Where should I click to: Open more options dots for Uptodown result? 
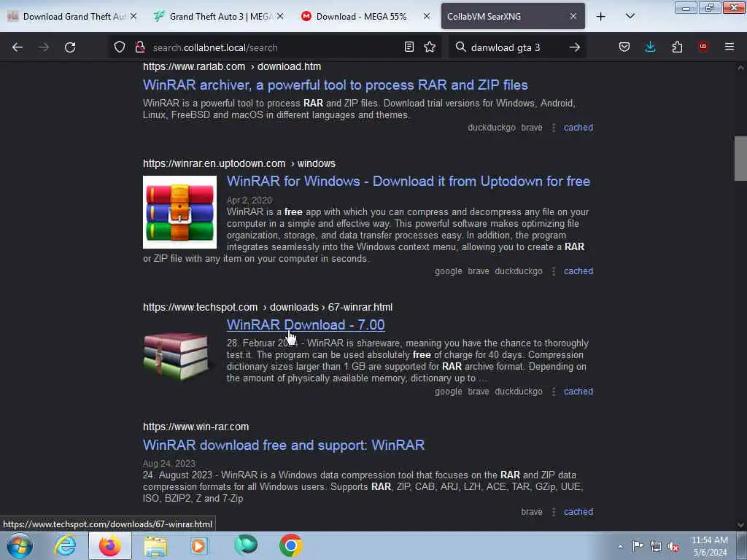tap(554, 271)
